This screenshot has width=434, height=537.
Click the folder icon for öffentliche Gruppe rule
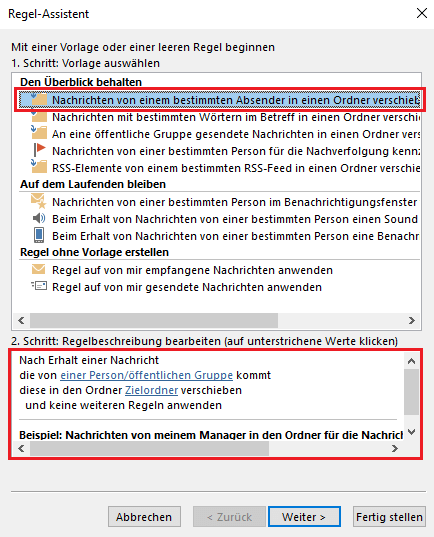click(39, 133)
